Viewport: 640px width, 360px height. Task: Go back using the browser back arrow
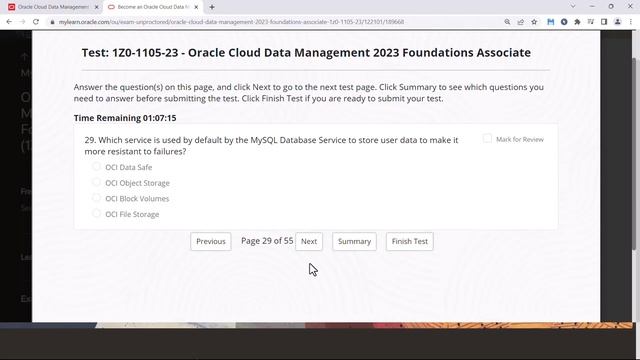(x=9, y=22)
